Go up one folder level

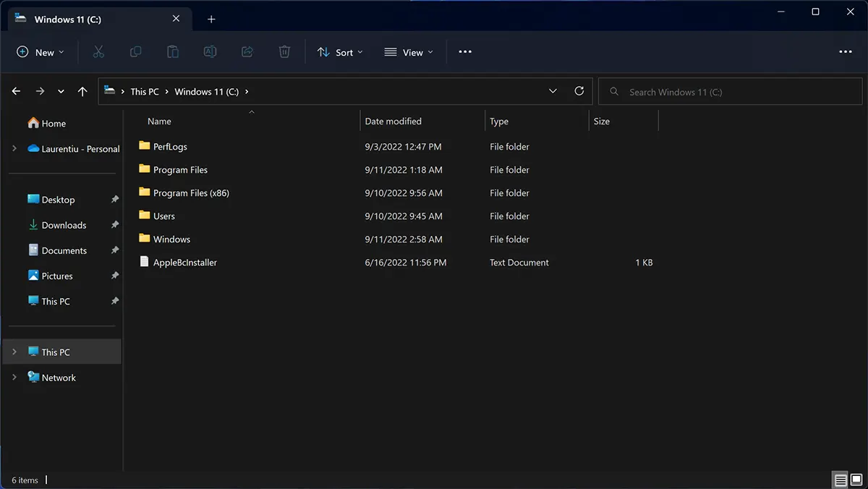pyautogui.click(x=82, y=92)
